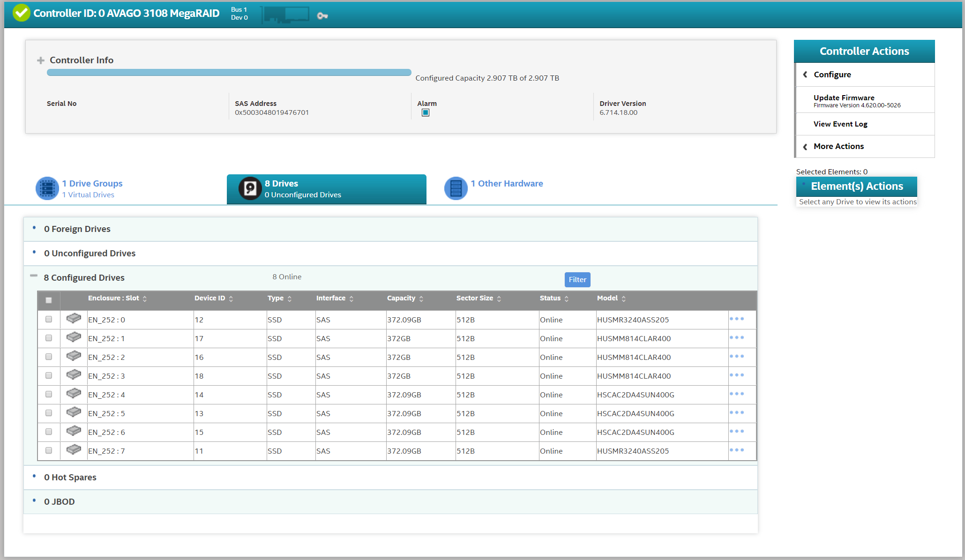Screen dimensions: 965x560
Task: Click the 1 Virtual Drives link
Action: point(88,195)
